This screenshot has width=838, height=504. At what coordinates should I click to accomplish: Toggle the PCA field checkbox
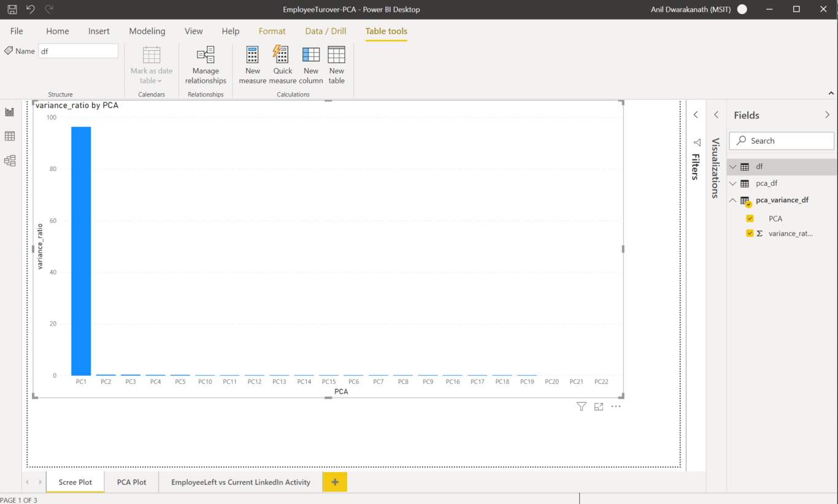pos(750,218)
